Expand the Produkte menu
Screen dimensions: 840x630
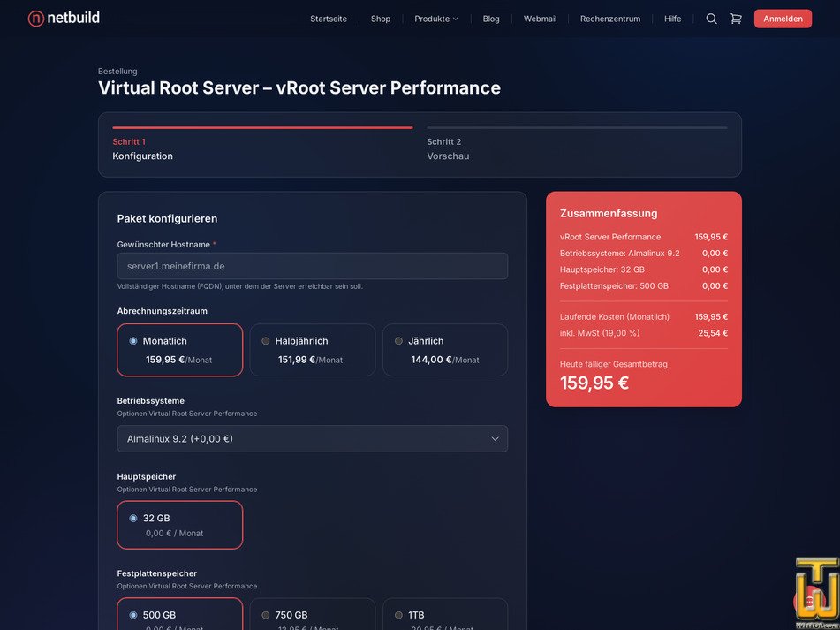[436, 19]
